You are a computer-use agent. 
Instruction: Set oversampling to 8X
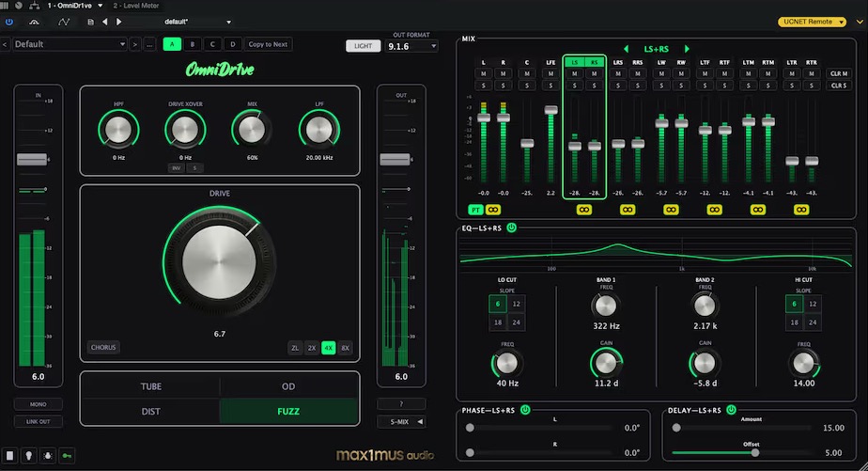pos(346,348)
